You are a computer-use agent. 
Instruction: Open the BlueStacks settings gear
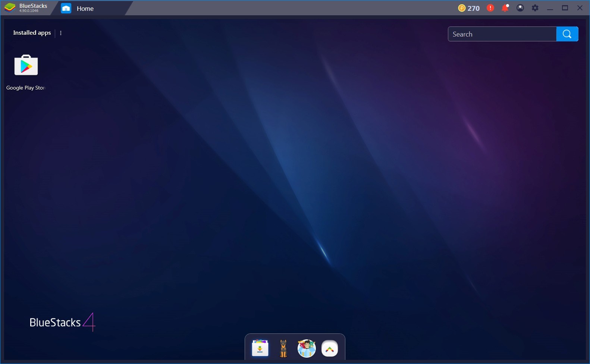click(x=535, y=8)
